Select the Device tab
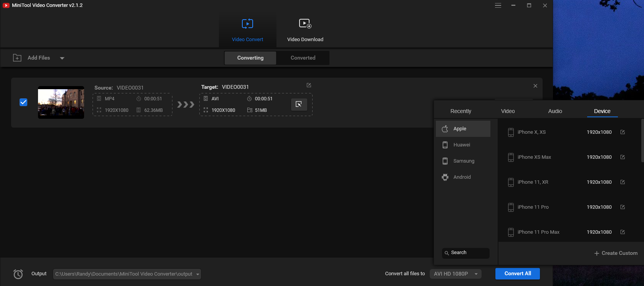Image resolution: width=644 pixels, height=286 pixels. tap(602, 111)
